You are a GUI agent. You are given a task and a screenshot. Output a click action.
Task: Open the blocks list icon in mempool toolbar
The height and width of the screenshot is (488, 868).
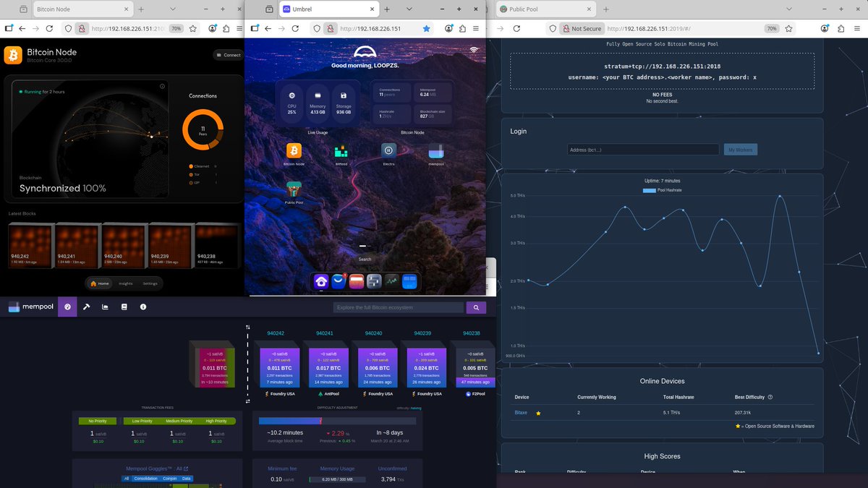[124, 307]
